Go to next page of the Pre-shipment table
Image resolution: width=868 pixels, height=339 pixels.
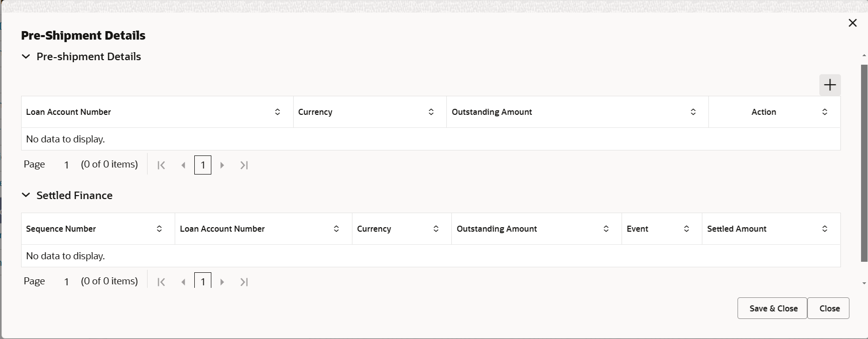click(x=222, y=165)
